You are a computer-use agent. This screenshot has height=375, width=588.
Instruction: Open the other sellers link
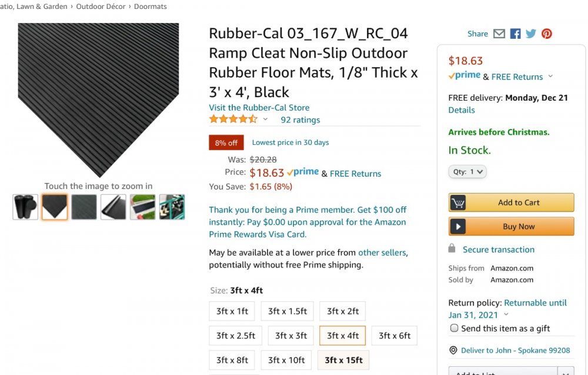click(x=382, y=253)
